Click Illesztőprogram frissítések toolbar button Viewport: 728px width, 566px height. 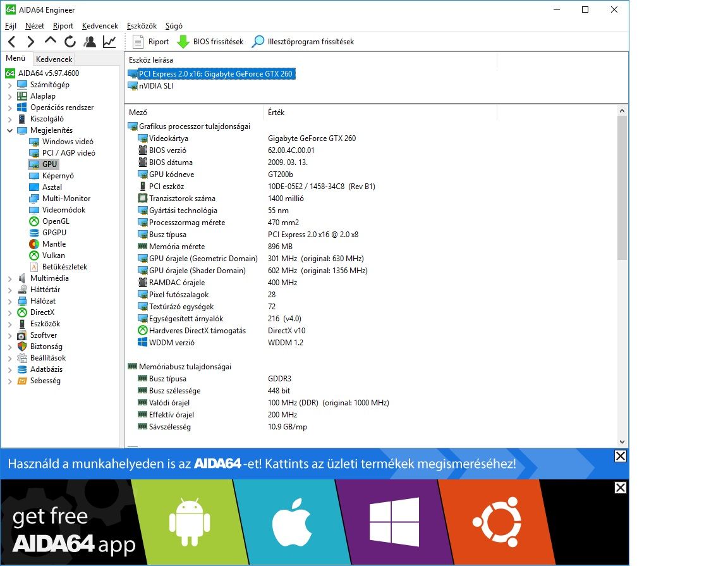click(303, 42)
